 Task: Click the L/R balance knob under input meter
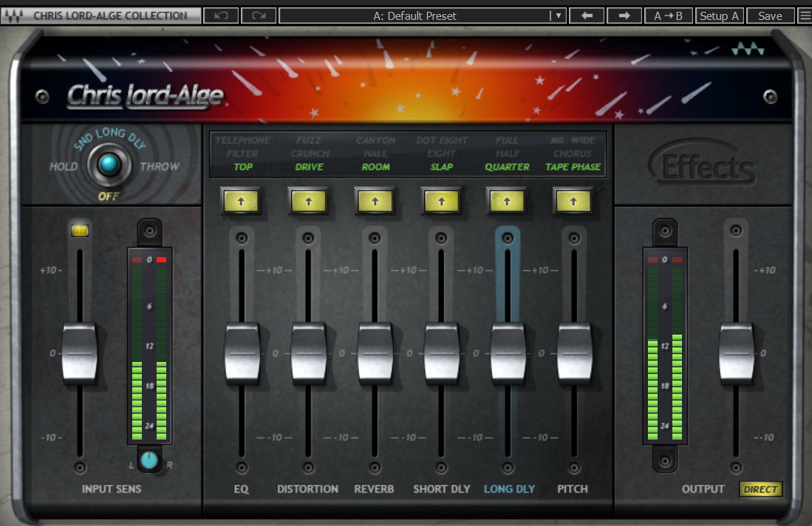tap(149, 460)
